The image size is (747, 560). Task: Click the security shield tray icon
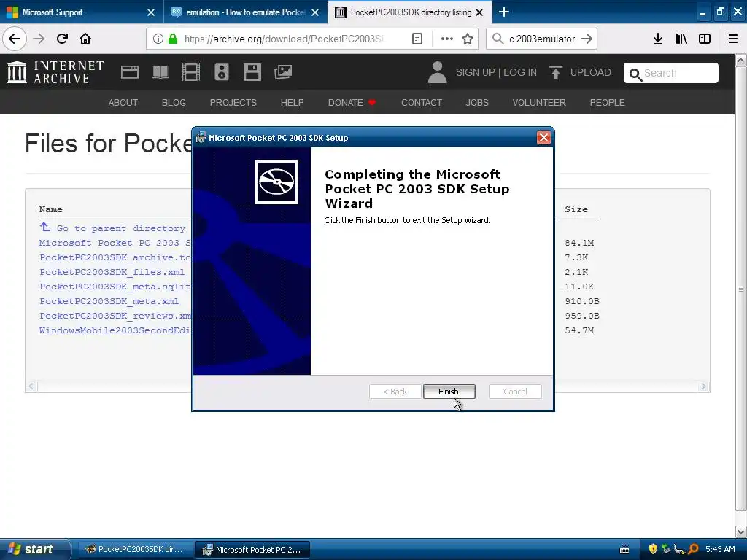[653, 549]
